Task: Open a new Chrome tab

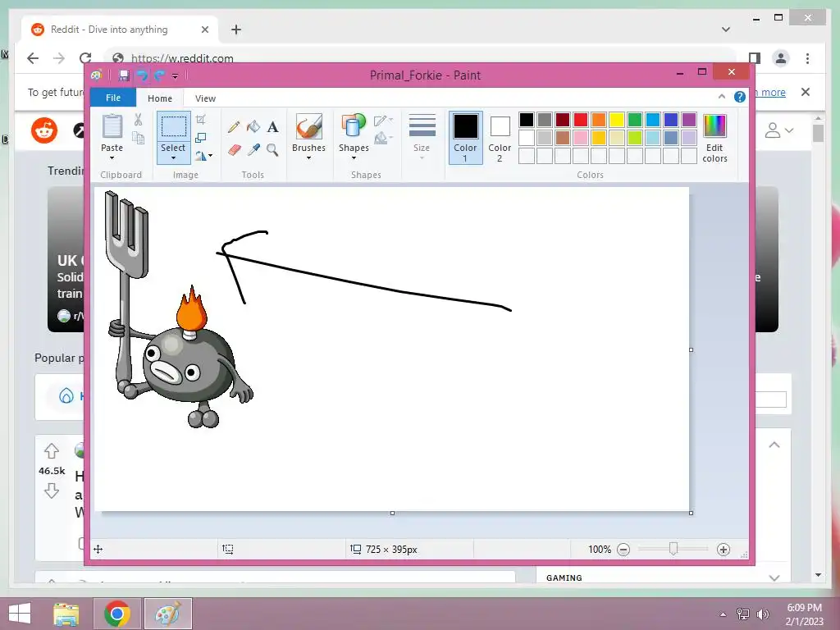Action: pos(236,30)
